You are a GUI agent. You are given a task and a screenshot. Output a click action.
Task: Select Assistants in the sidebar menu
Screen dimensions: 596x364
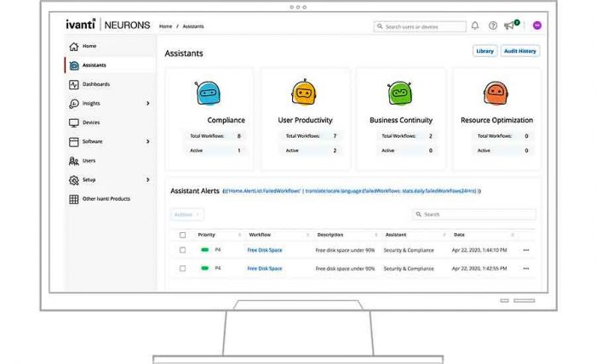pyautogui.click(x=95, y=65)
